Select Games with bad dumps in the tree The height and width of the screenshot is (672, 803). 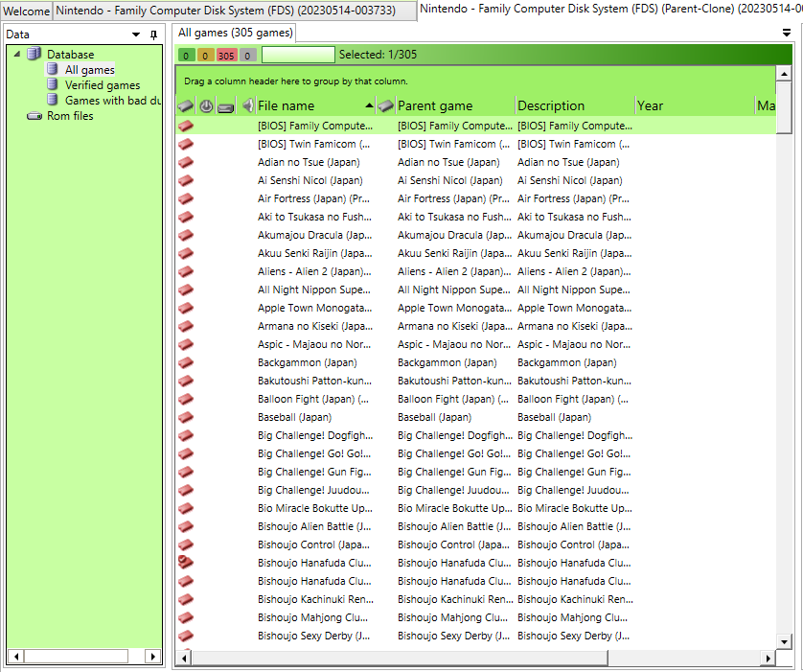(x=113, y=101)
